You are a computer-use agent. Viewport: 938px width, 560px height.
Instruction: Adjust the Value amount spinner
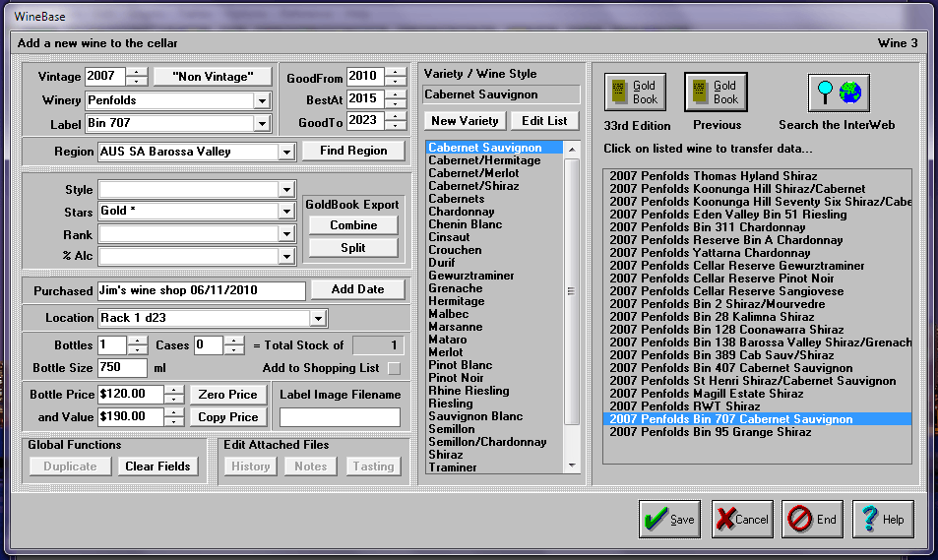click(x=173, y=417)
